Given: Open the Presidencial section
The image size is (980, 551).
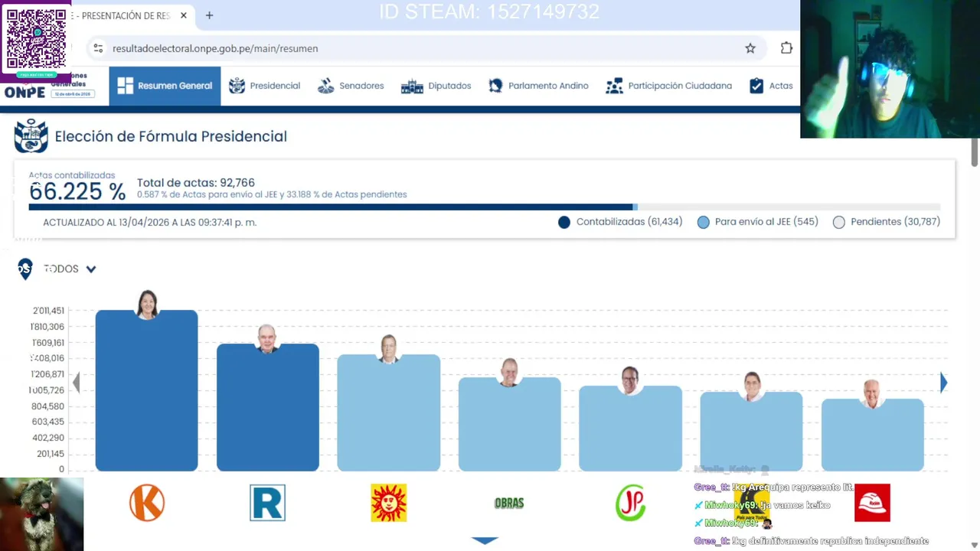Looking at the screenshot, I should point(264,86).
